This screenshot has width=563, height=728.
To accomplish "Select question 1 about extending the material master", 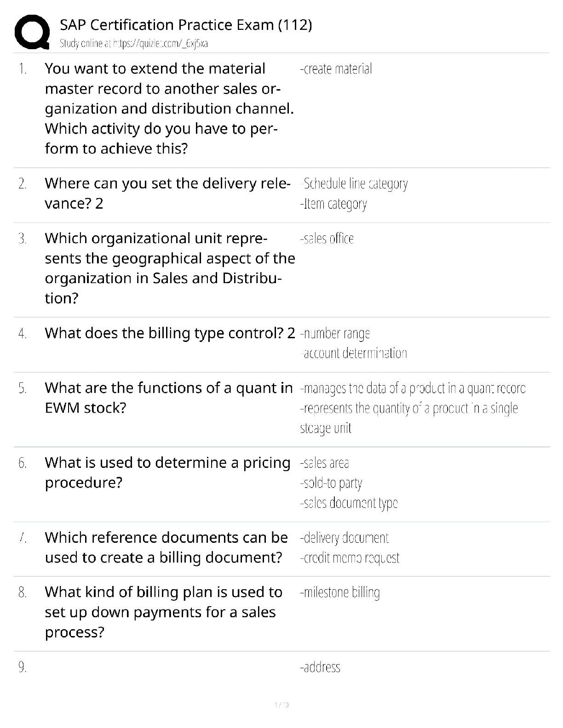I will (169, 108).
